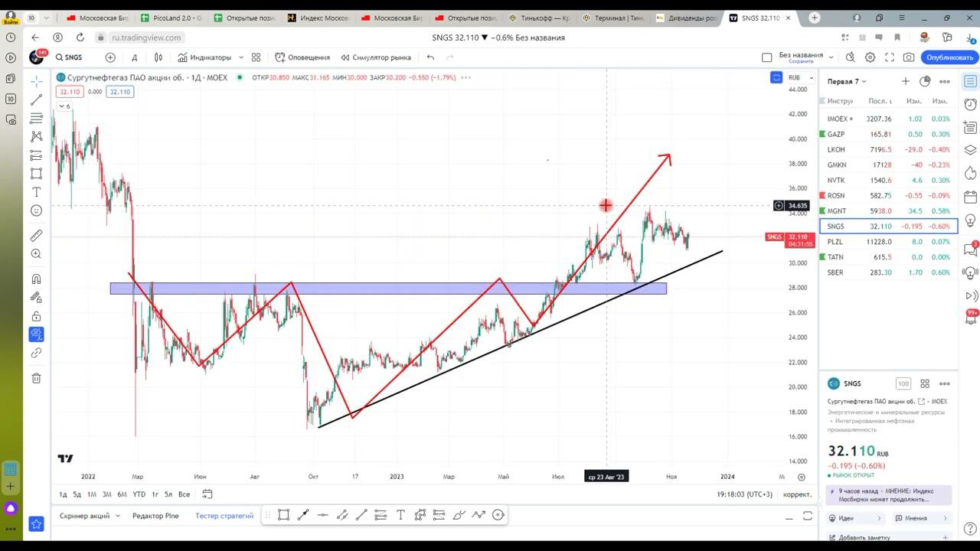This screenshot has height=551, width=980.
Task: Select the crosshair cursor tool
Action: (x=36, y=81)
